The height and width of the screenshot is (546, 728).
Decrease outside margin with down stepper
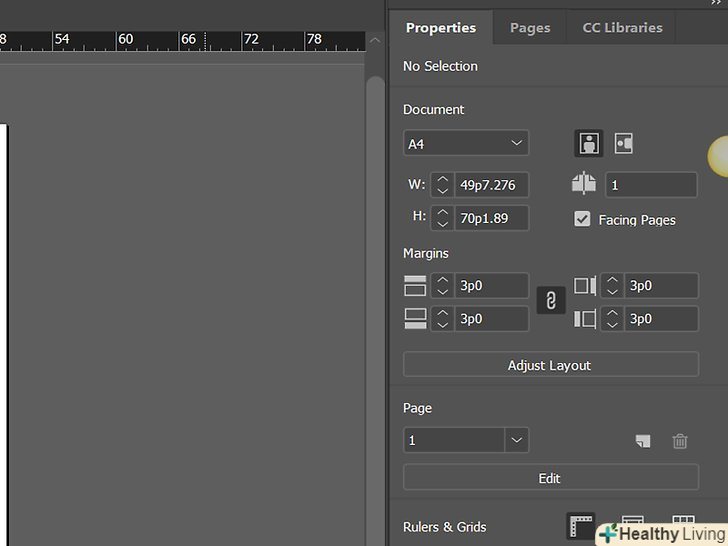point(612,325)
